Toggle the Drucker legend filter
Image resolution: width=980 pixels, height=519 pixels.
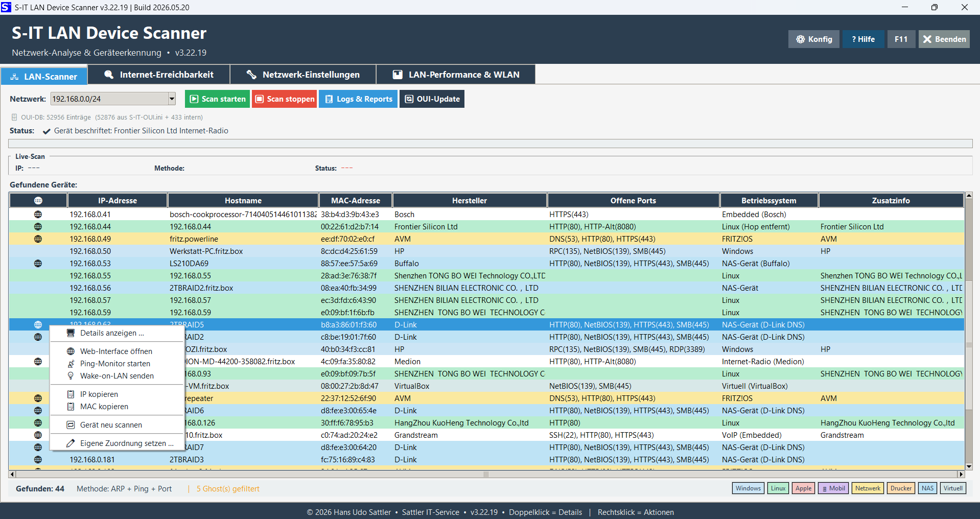coord(900,488)
